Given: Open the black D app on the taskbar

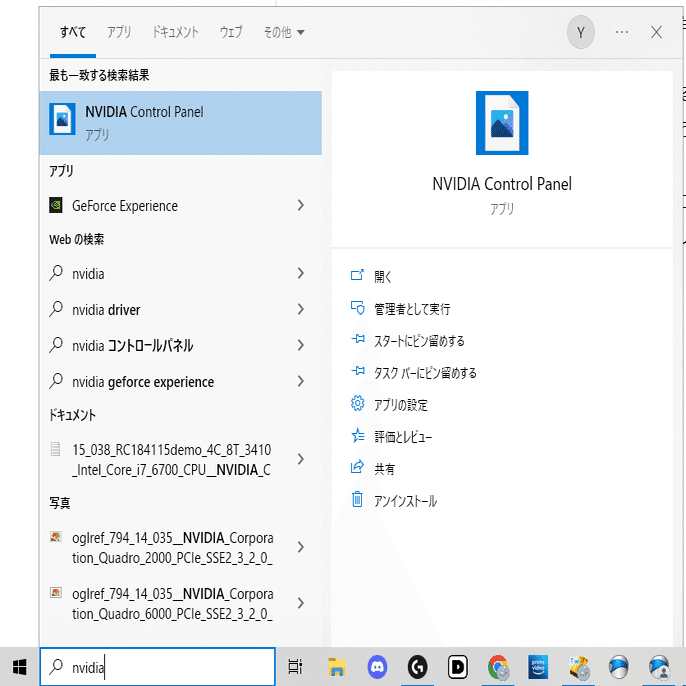Looking at the screenshot, I should coord(458,667).
